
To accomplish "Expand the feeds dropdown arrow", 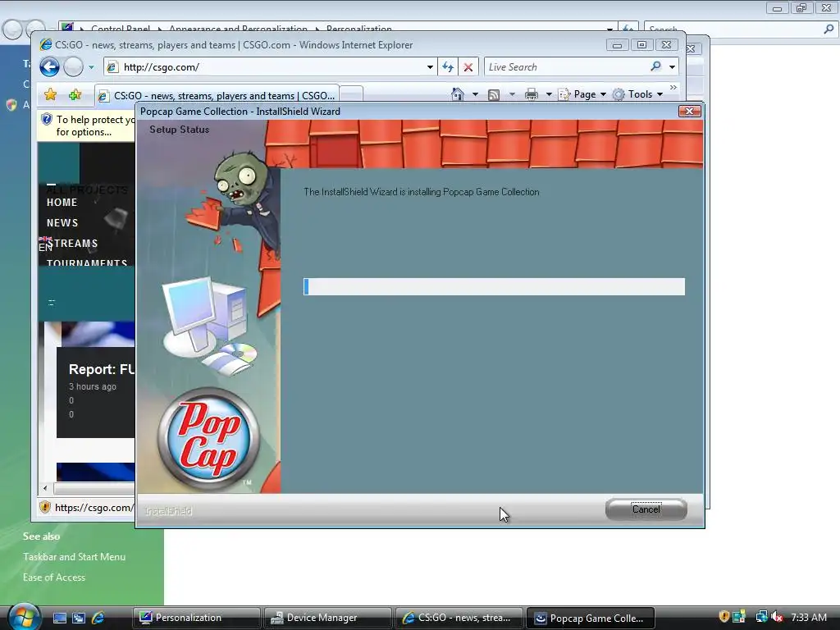I will 512,95.
